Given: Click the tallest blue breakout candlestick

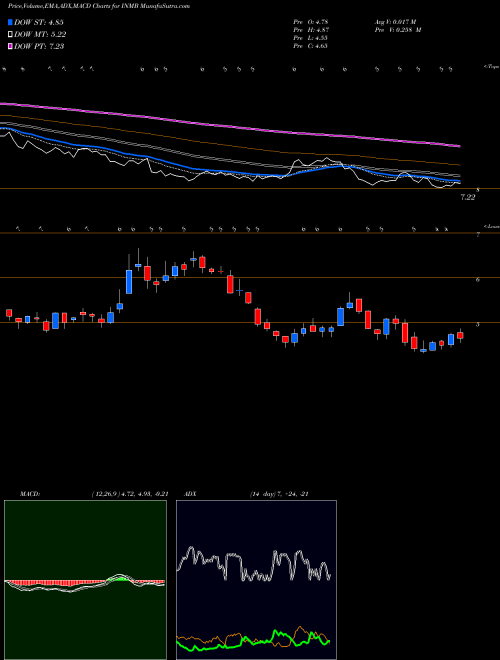Looking at the screenshot, I should coord(129,282).
